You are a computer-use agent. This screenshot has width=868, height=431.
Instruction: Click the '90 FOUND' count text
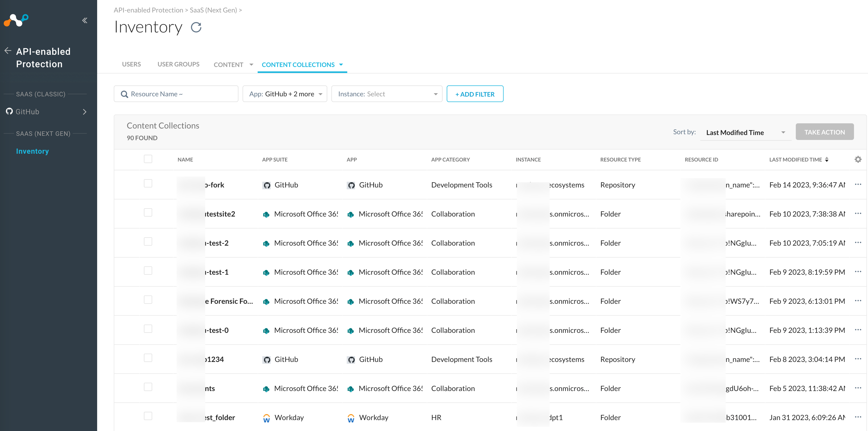(142, 138)
